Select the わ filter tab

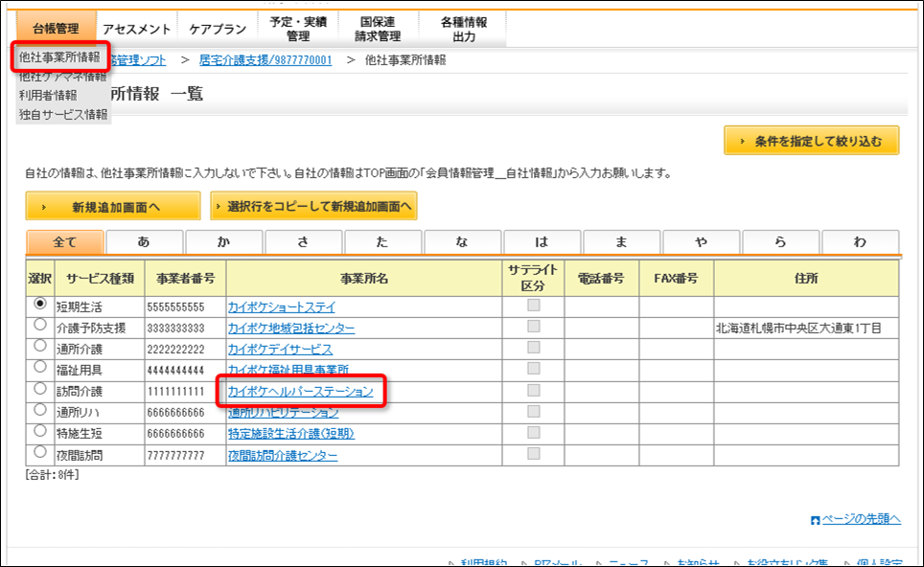[861, 242]
